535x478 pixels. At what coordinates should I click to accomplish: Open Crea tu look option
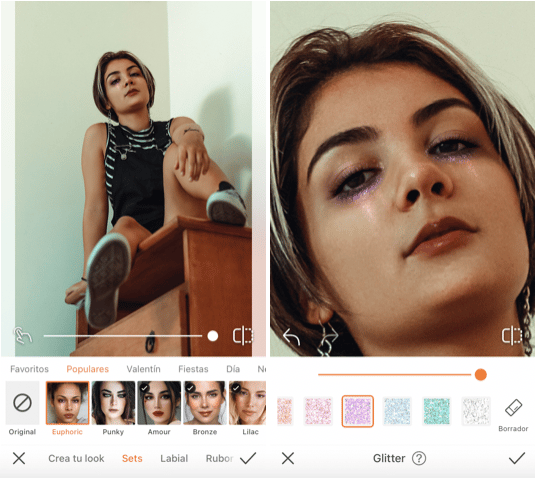pyautogui.click(x=76, y=458)
